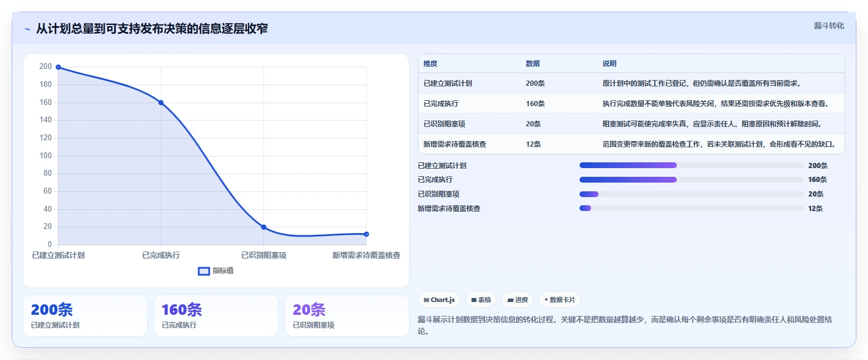
Task: Click the 维度 table column header
Action: (431, 64)
